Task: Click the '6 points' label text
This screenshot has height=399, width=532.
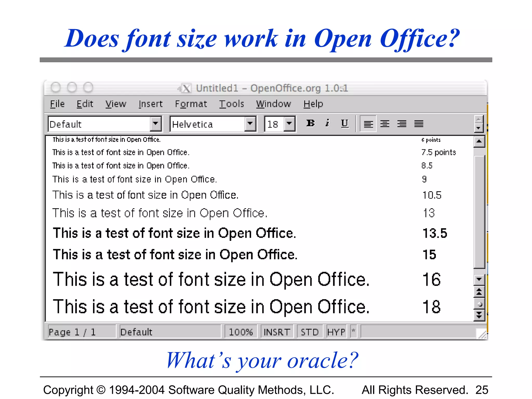Action: click(431, 140)
